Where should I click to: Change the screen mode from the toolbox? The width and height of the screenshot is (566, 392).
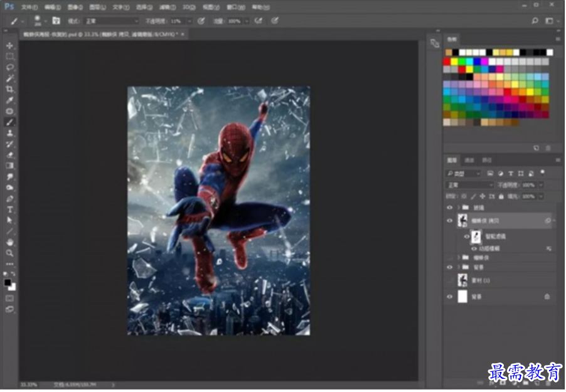[10, 309]
